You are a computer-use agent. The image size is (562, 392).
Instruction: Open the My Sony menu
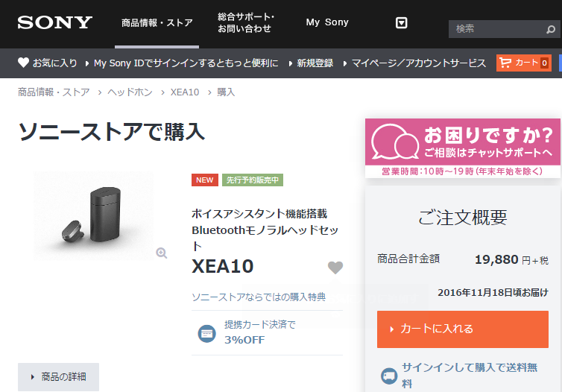pos(327,22)
